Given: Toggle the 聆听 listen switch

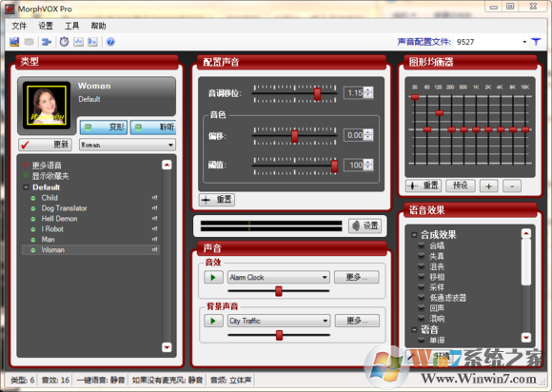Looking at the screenshot, I should [x=153, y=127].
